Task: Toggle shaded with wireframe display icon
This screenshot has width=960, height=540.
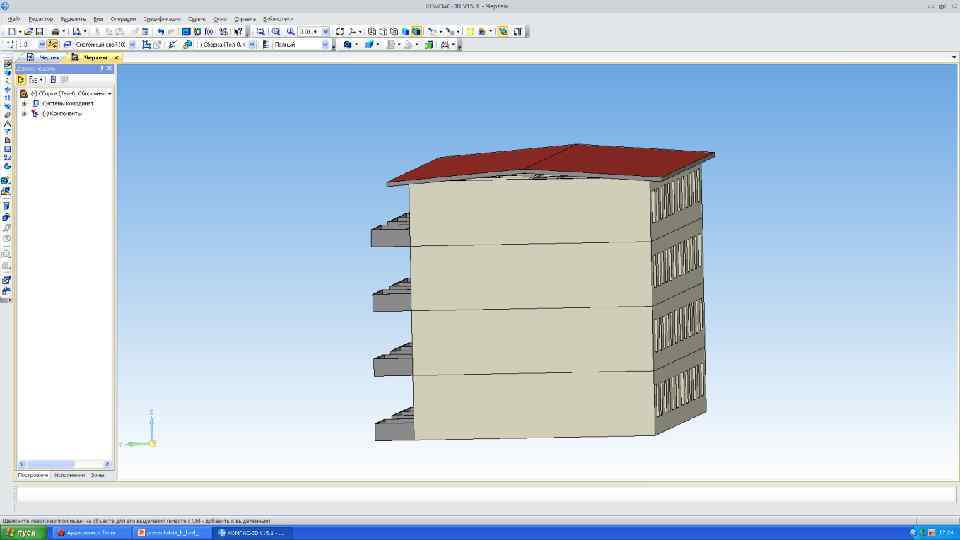Action: 416,31
